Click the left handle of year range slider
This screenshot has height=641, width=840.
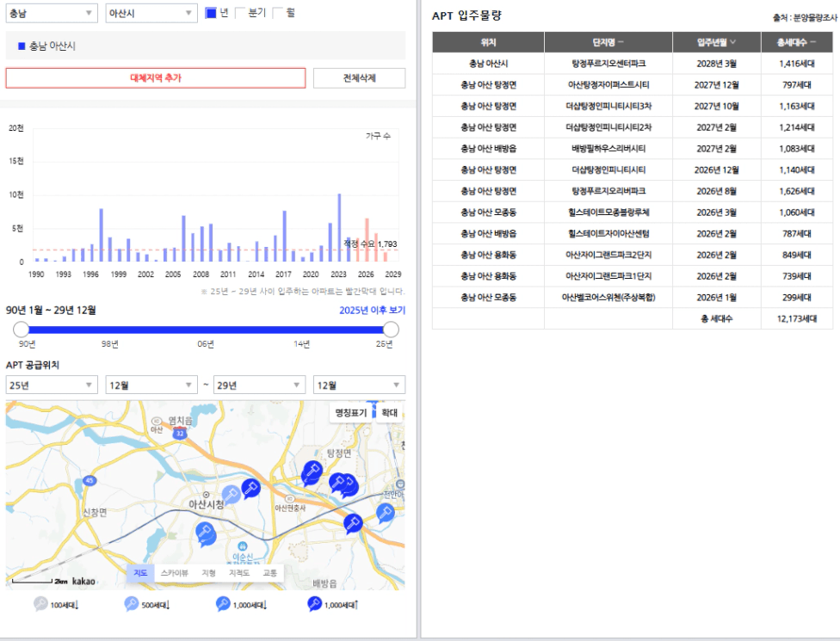21,330
